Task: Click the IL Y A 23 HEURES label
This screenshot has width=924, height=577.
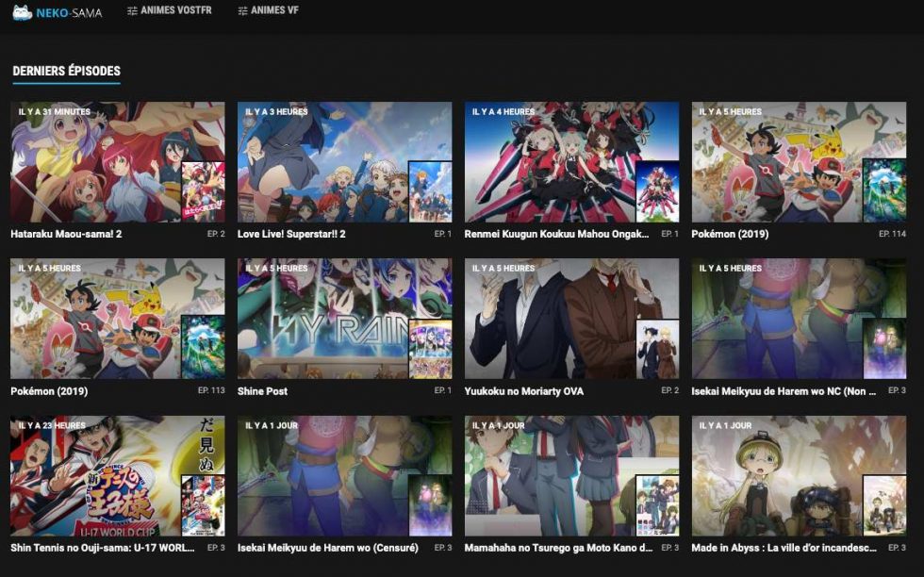Action: [52, 425]
